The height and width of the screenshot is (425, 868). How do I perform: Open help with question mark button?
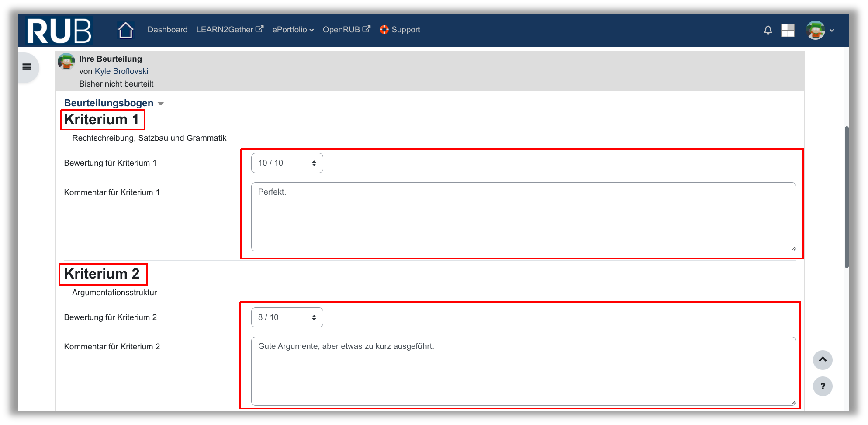(x=822, y=386)
